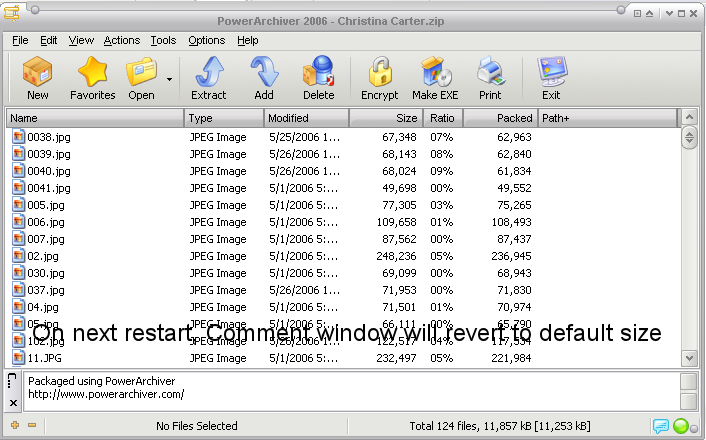Click the New archive toolbar icon

[x=37, y=71]
